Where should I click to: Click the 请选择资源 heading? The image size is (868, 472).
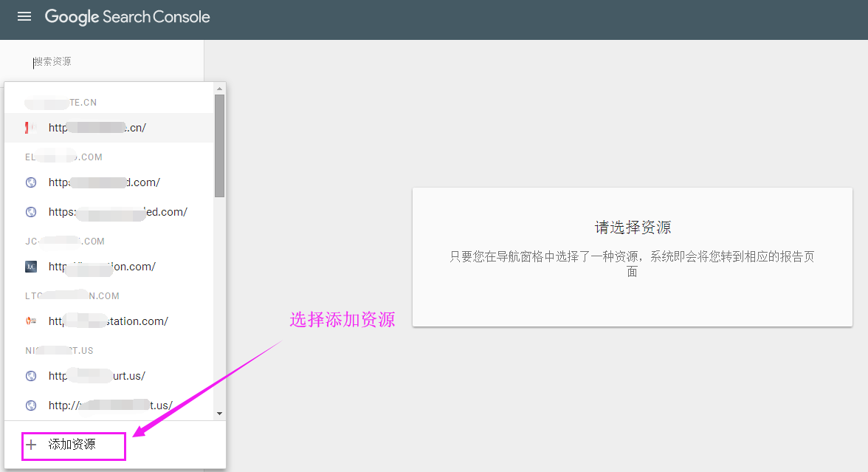tap(633, 228)
